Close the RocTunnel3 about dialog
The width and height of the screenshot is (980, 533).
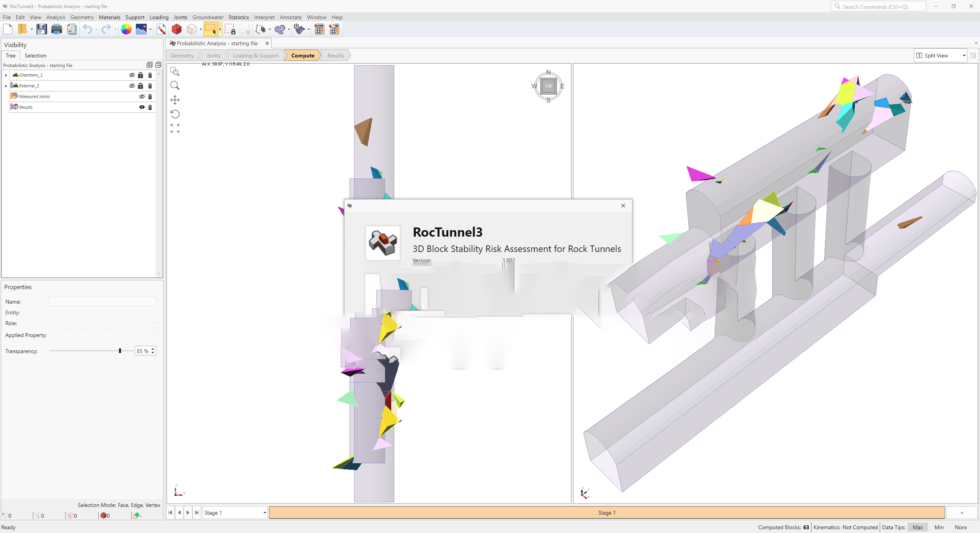pyautogui.click(x=623, y=206)
